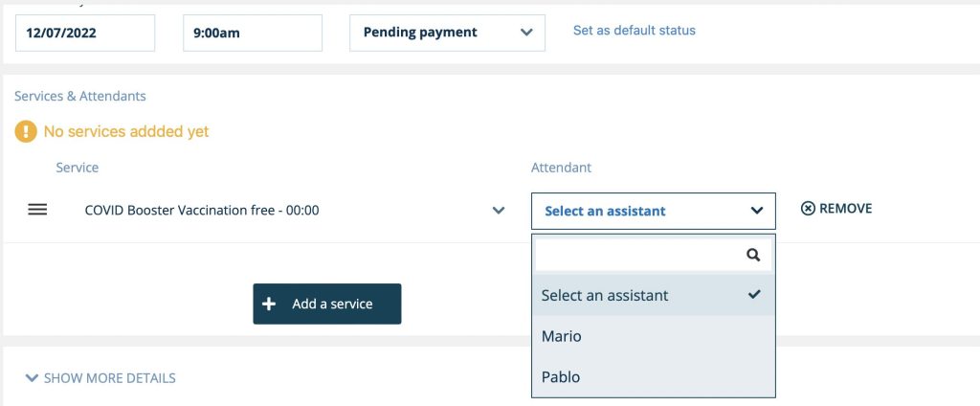Click the circled X icon next to REMOVE
Image resolution: width=980 pixels, height=406 pixels.
[x=808, y=209]
